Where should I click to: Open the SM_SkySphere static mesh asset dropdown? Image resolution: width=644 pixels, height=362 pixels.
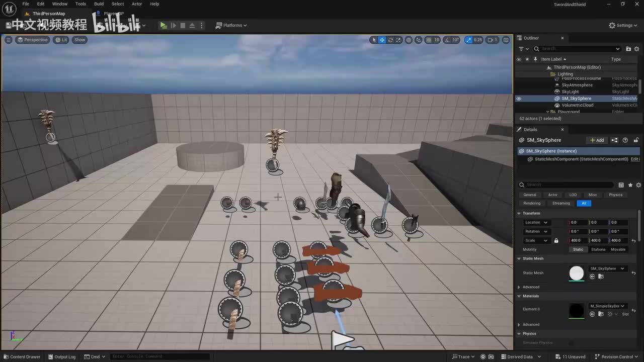pyautogui.click(x=607, y=268)
